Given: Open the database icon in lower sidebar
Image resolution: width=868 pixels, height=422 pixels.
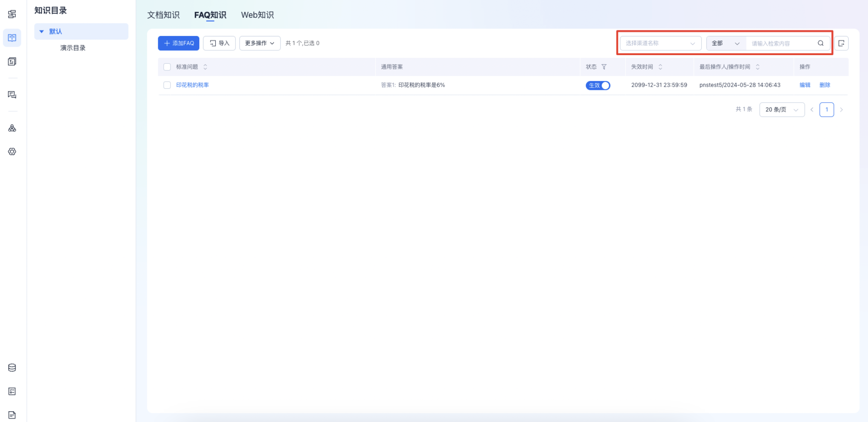Looking at the screenshot, I should 12,368.
